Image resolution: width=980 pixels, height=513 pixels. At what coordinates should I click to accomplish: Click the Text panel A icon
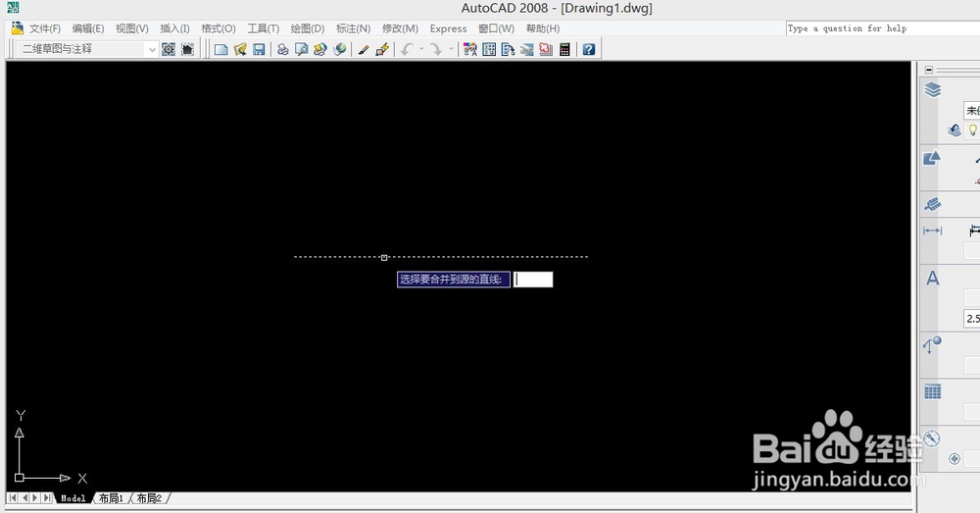(933, 278)
